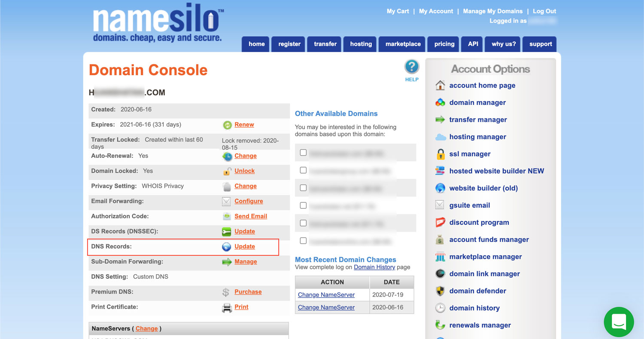This screenshot has width=644, height=339.
Task: Click the Send Email link
Action: (x=251, y=217)
